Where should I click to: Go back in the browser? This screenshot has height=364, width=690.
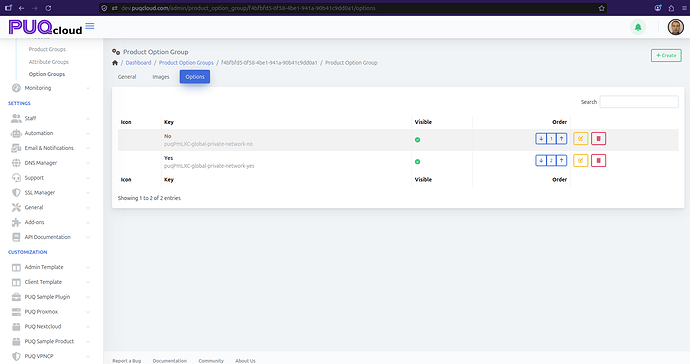tap(22, 8)
